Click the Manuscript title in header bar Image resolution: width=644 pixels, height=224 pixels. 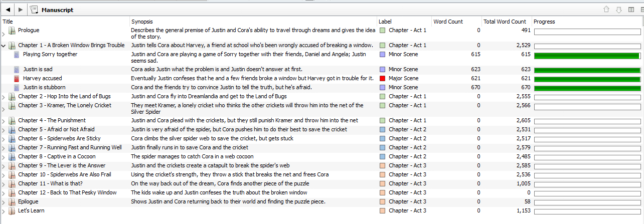point(57,10)
